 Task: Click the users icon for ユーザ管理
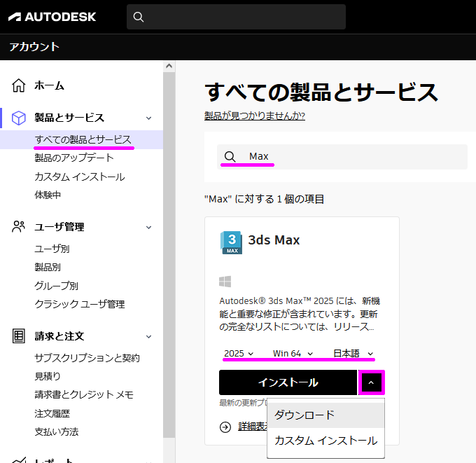tap(18, 227)
